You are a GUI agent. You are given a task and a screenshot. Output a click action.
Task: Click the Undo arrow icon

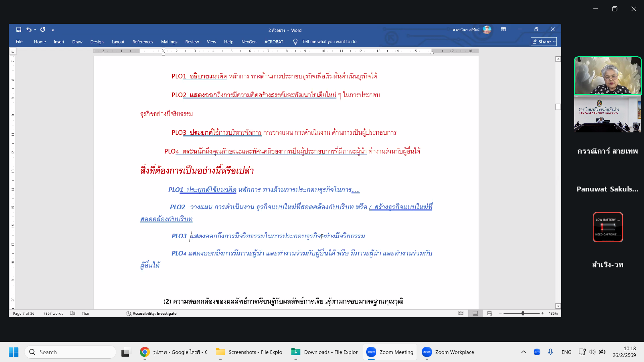(x=29, y=29)
